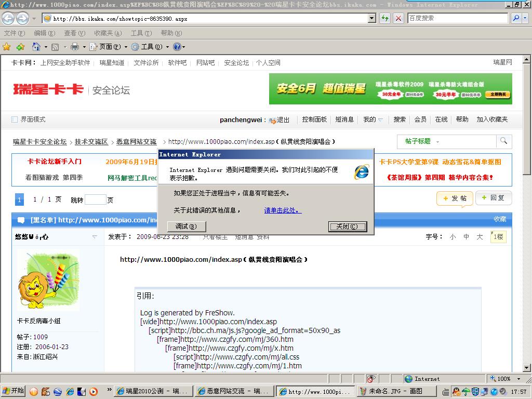Image resolution: width=532 pixels, height=399 pixels.
Task: Click the search magnifier next to 百度搜索
Action: [516, 18]
